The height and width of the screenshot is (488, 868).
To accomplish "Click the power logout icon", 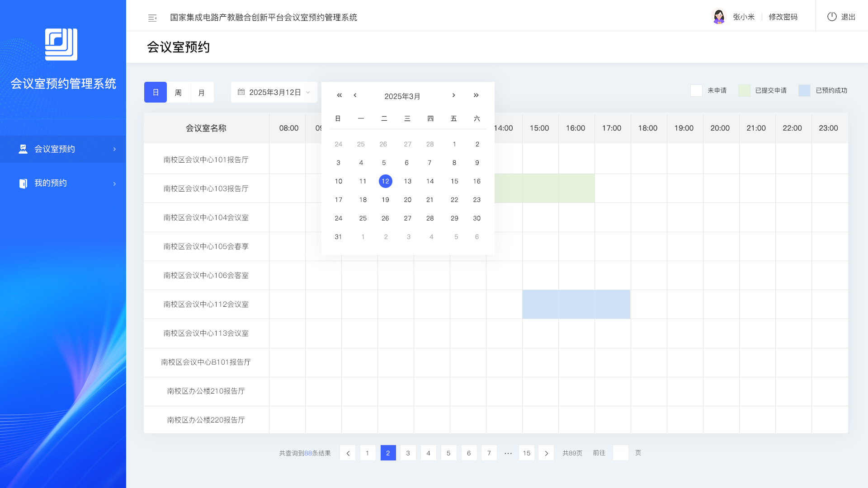I will (x=832, y=17).
